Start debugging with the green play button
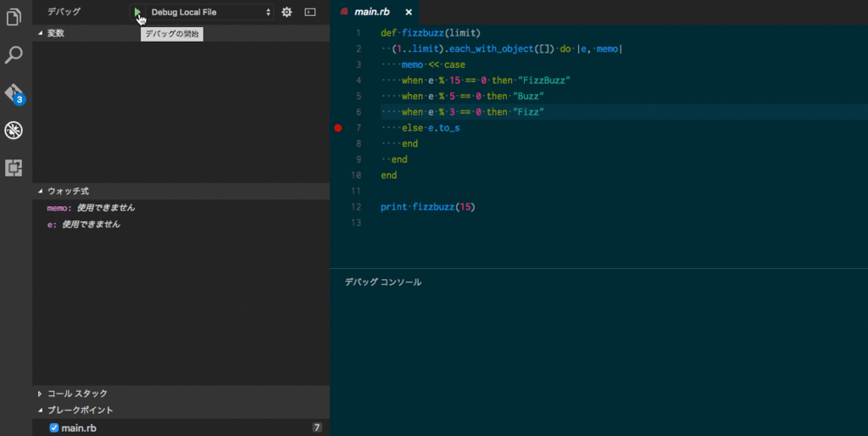 137,12
